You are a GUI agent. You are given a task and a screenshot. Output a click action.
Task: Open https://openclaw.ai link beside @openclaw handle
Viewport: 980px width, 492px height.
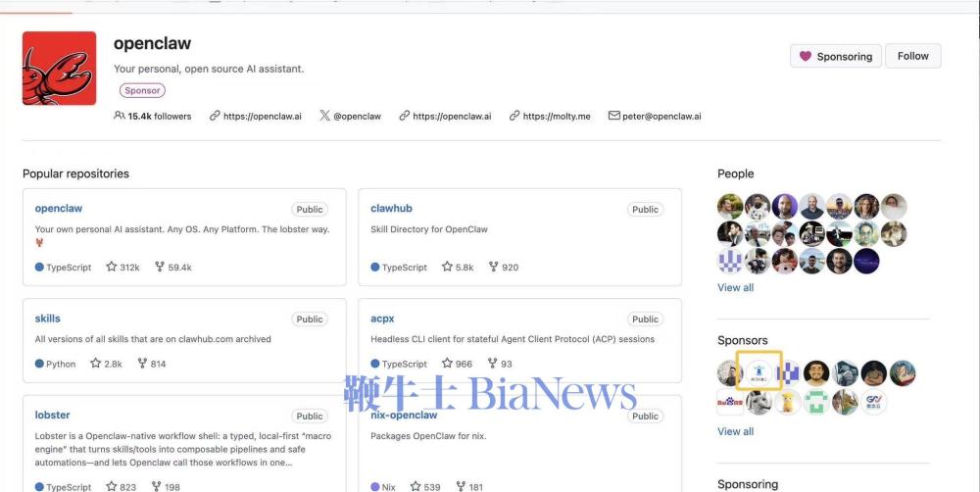(445, 117)
